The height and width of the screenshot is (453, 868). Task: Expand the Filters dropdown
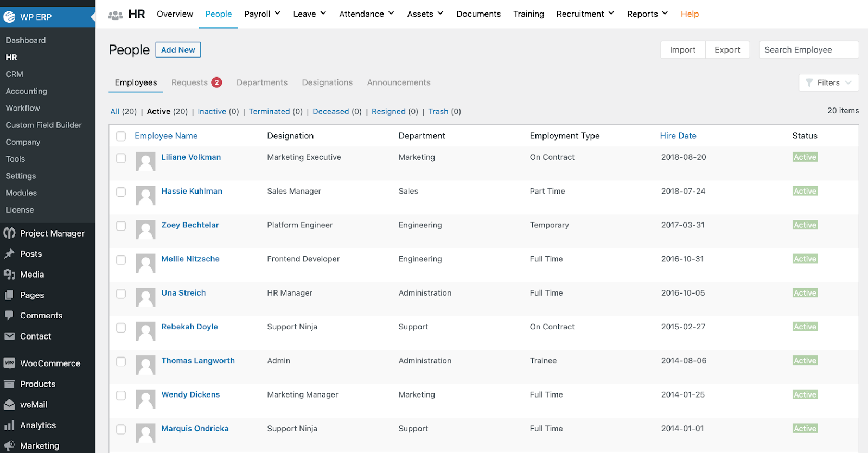[x=828, y=82]
